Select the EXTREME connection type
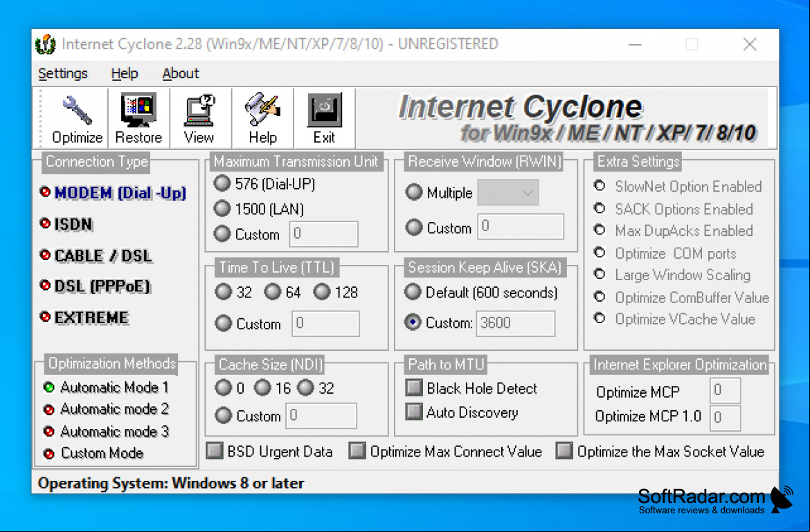Viewport: 810px width, 532px height. pyautogui.click(x=84, y=318)
